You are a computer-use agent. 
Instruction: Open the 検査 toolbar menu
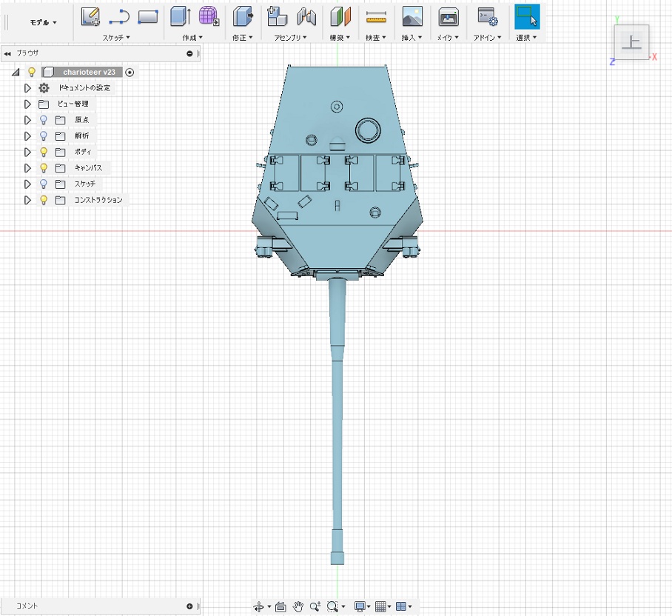tap(376, 37)
